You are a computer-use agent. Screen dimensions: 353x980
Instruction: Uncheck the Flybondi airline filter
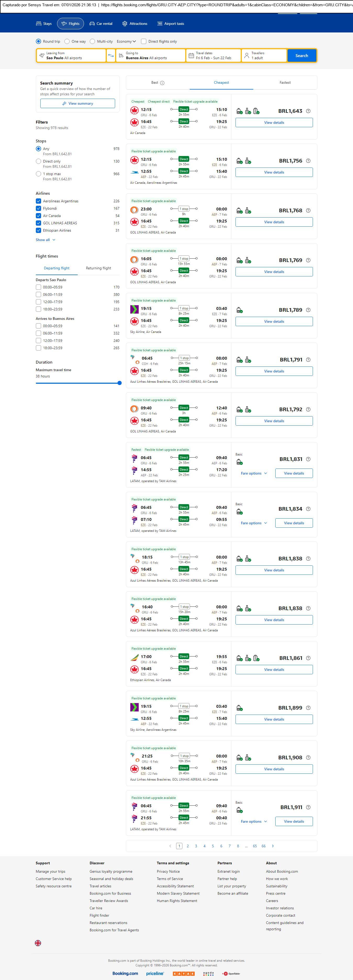tap(38, 208)
